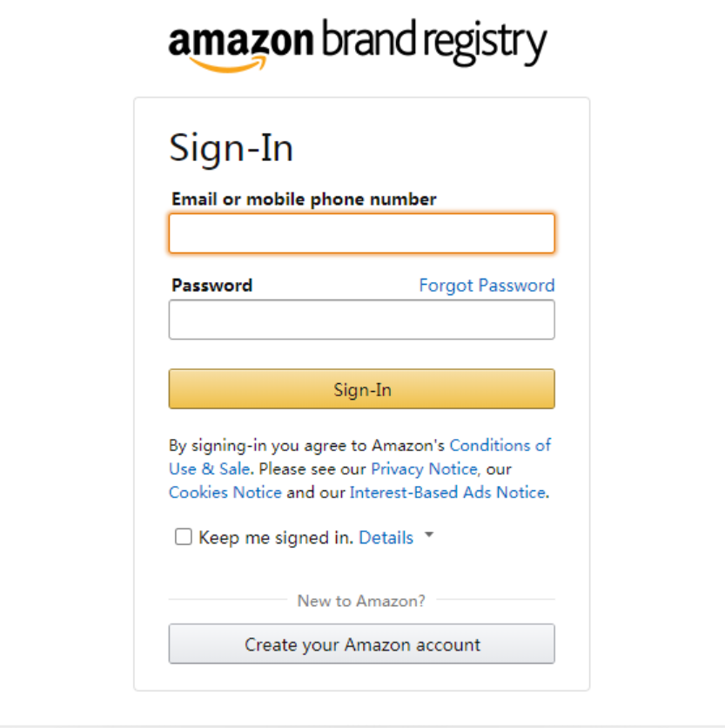This screenshot has width=725, height=728.
Task: Click the bold Password label
Action: [211, 286]
